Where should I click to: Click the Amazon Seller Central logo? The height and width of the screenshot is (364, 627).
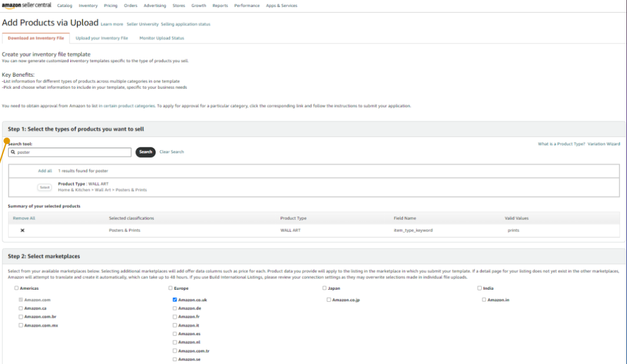tap(27, 5)
